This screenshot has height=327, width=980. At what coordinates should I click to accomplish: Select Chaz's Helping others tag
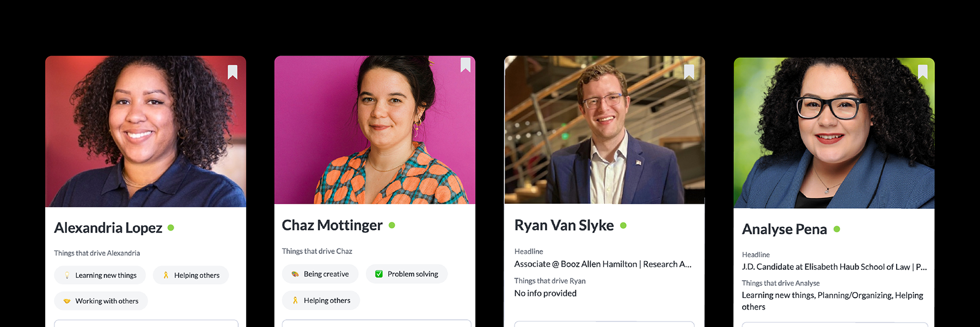[321, 300]
